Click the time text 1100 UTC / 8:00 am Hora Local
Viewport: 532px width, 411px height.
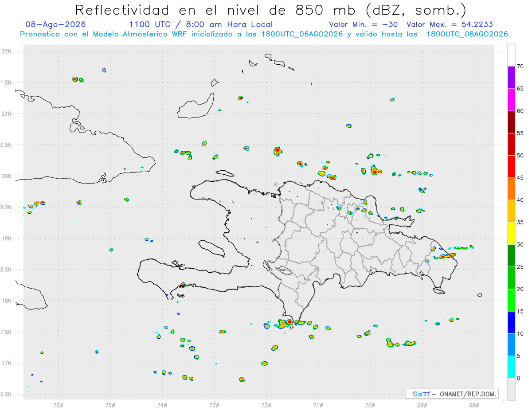point(201,24)
